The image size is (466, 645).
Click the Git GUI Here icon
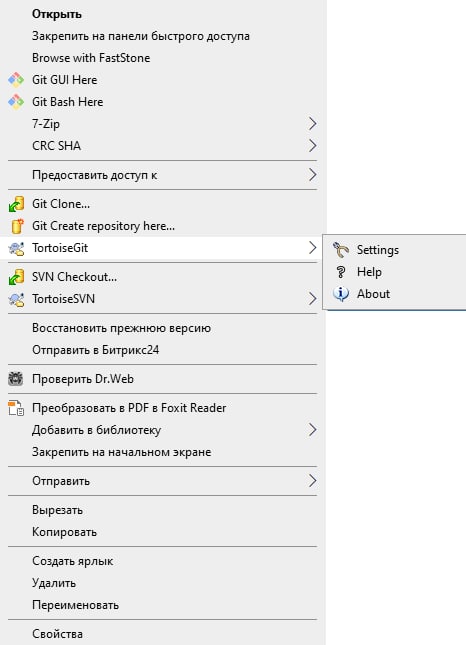tap(16, 80)
